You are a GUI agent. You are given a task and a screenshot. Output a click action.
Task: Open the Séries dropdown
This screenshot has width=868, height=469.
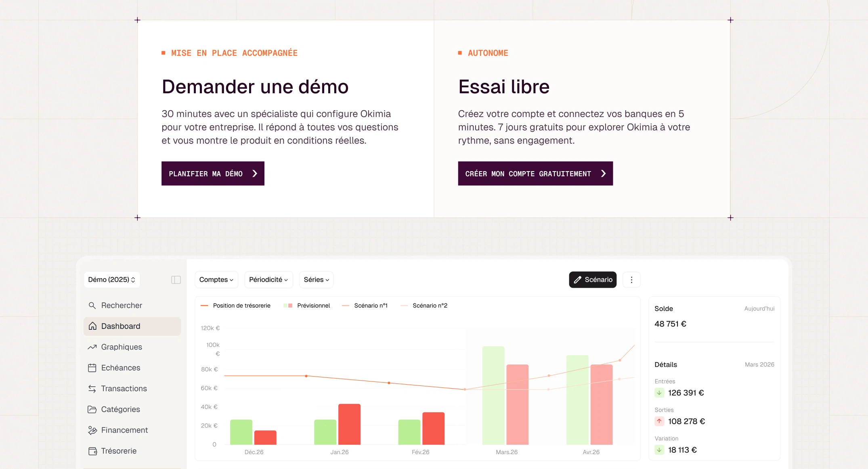pyautogui.click(x=316, y=280)
